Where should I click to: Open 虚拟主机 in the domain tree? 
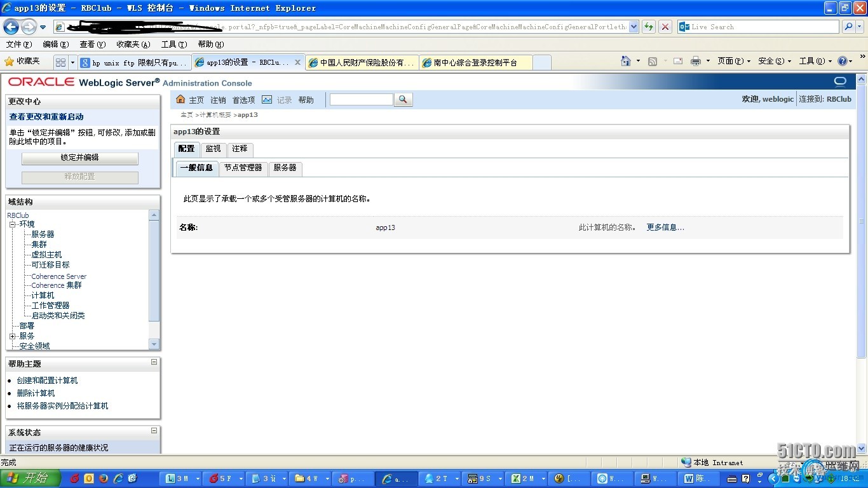click(x=47, y=255)
